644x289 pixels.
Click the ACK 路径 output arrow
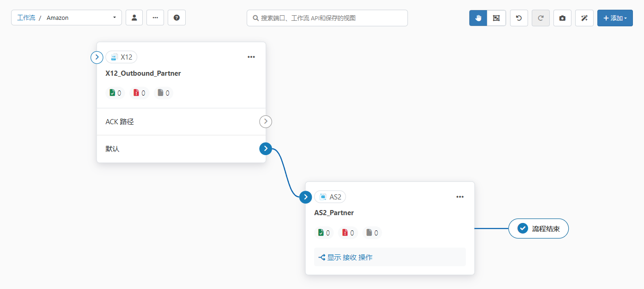point(265,122)
